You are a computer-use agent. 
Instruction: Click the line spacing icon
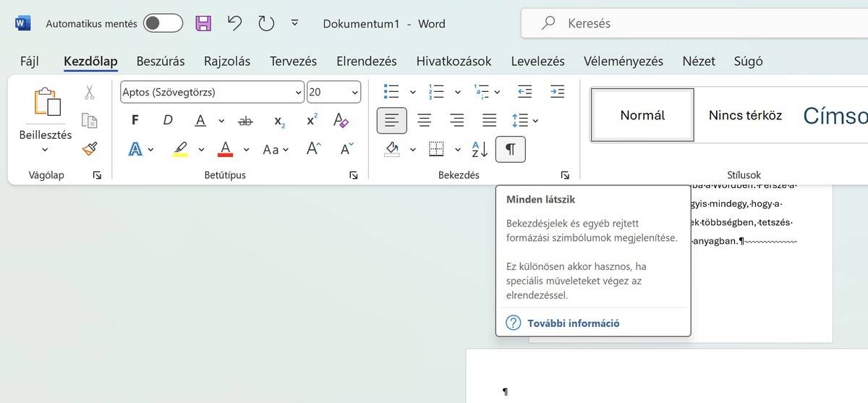[520, 121]
